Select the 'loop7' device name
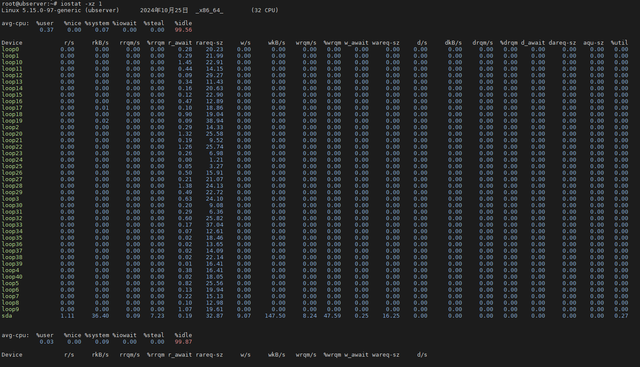Screen dimensions: 640x367 (x=10, y=296)
